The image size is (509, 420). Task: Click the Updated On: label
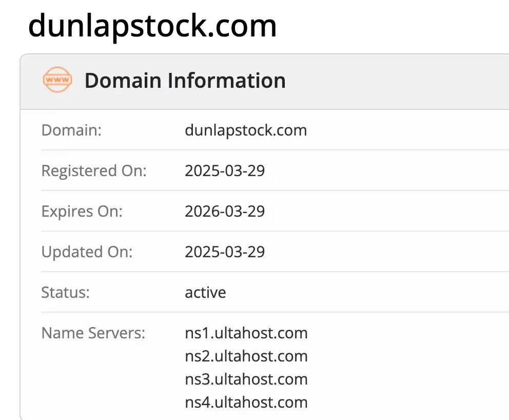[87, 252]
